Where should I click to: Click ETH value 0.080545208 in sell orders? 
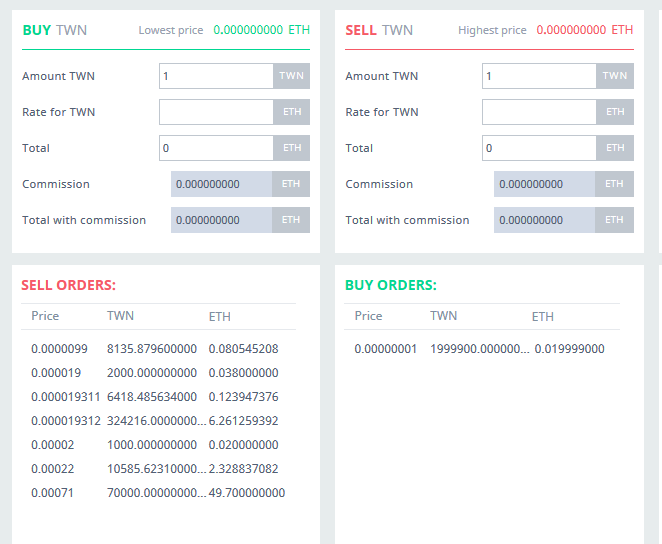point(244,349)
